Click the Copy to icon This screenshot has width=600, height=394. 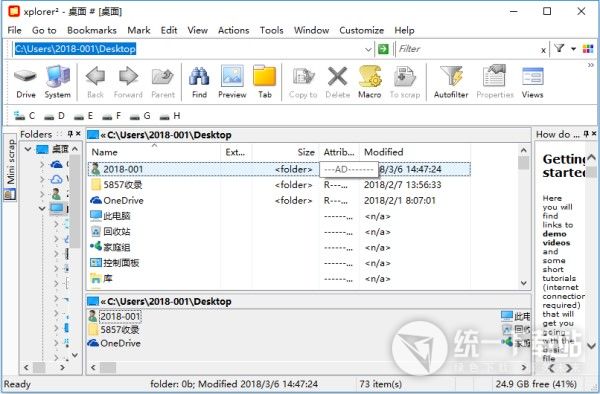click(303, 82)
